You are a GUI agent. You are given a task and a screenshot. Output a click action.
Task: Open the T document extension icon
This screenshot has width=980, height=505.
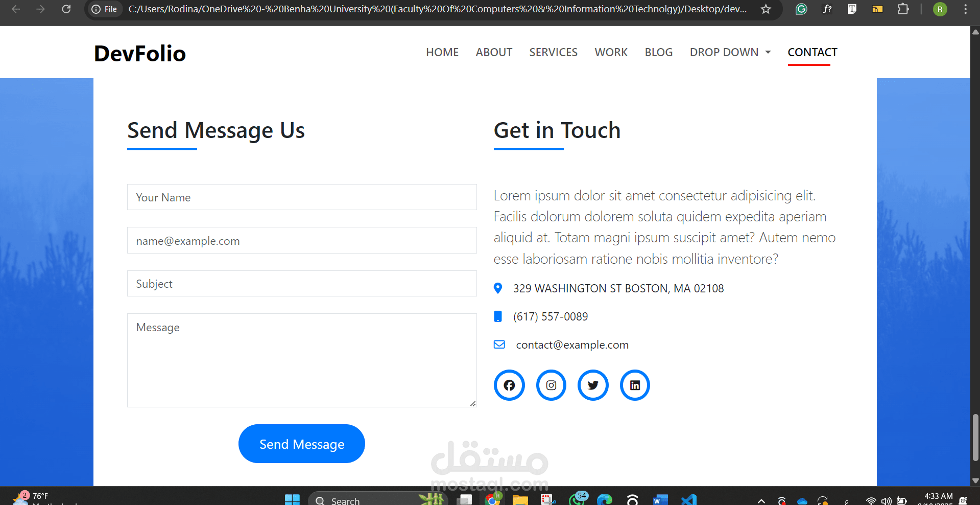(x=852, y=9)
